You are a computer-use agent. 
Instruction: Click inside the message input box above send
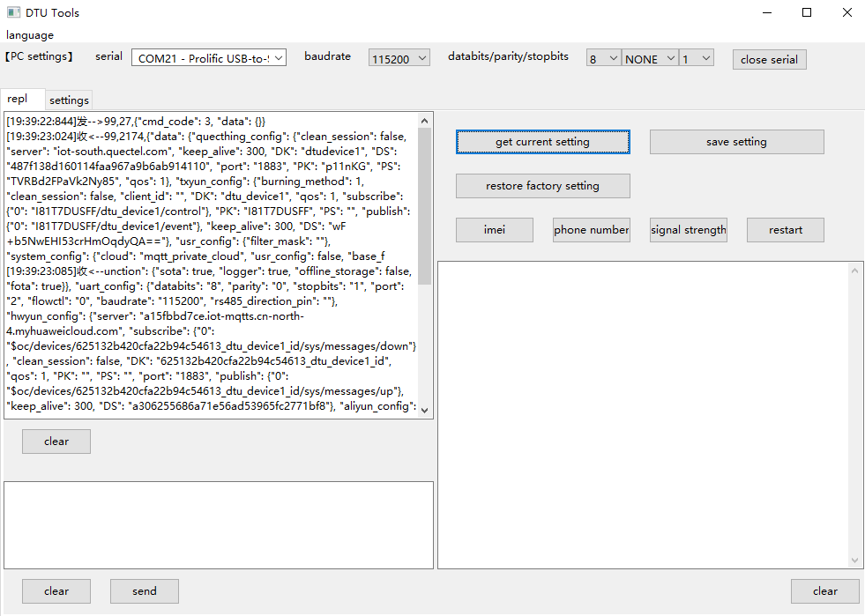click(218, 524)
